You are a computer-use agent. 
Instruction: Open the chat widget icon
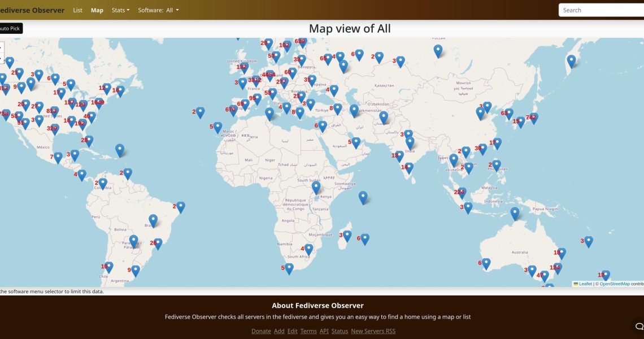pos(639,326)
